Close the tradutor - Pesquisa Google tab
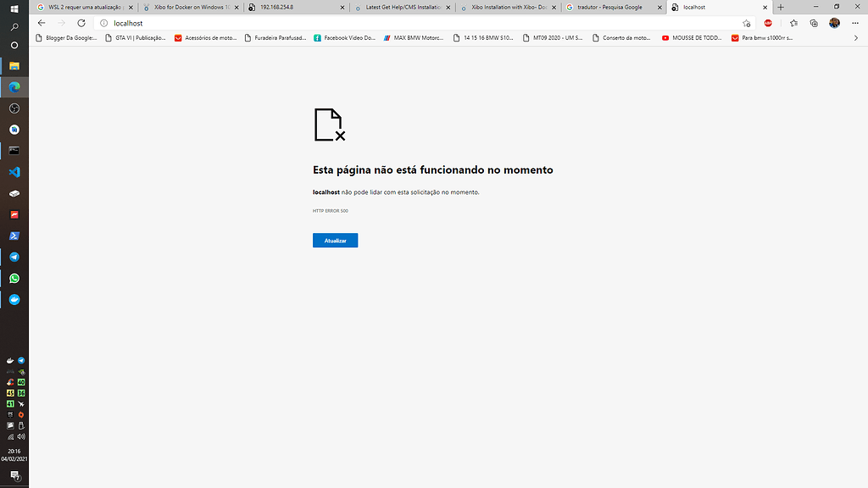This screenshot has width=868, height=488. pos(659,7)
